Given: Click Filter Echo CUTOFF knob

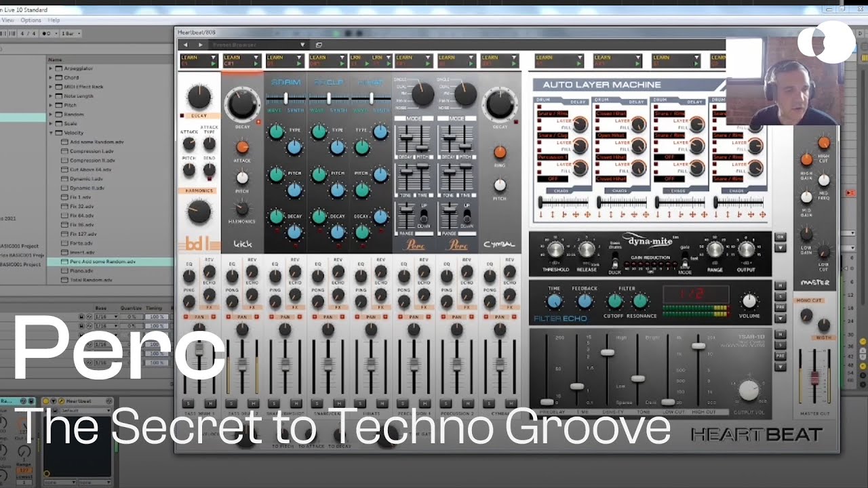Looking at the screenshot, I should point(614,302).
